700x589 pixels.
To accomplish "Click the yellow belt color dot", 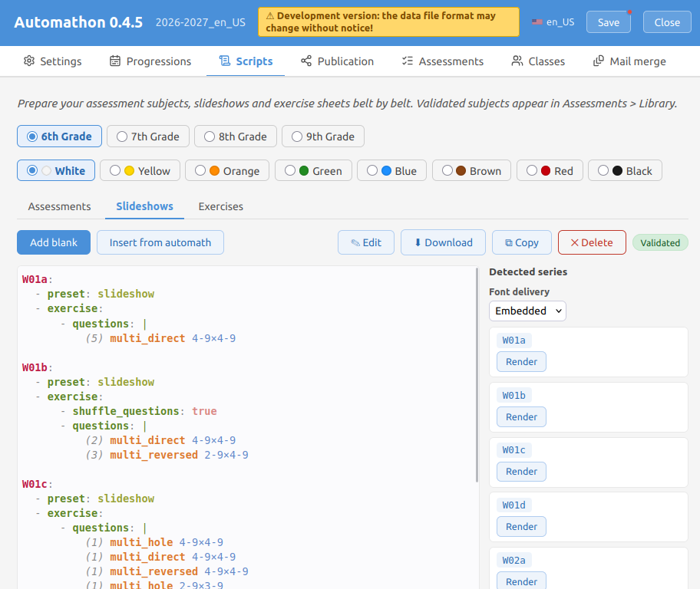I will click(130, 170).
